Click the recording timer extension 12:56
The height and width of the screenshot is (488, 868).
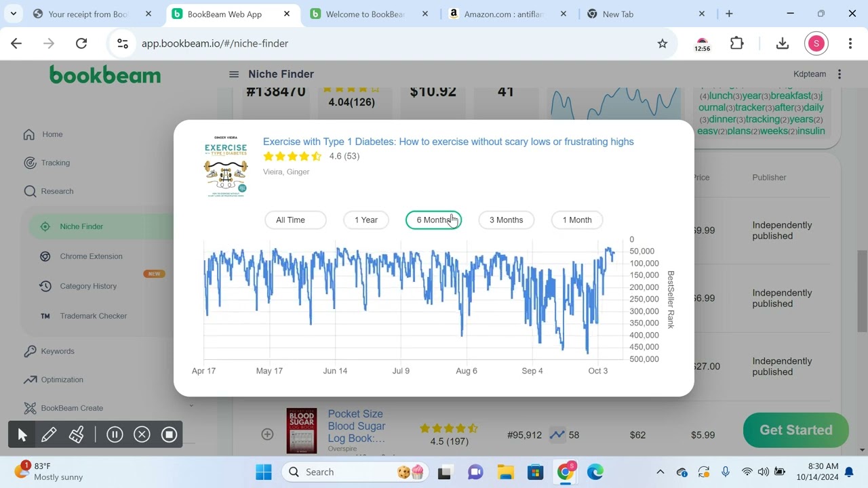coord(703,44)
